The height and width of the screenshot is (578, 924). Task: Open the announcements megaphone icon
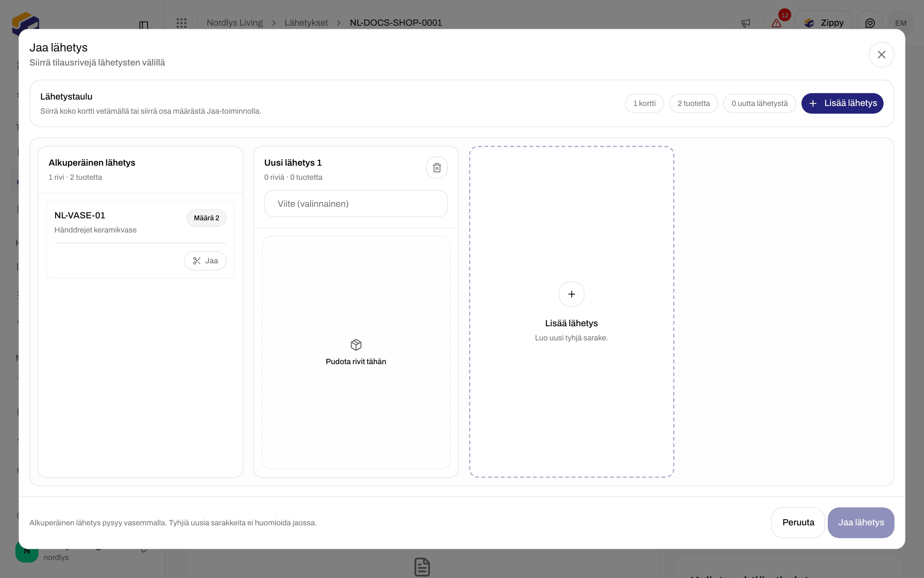745,23
